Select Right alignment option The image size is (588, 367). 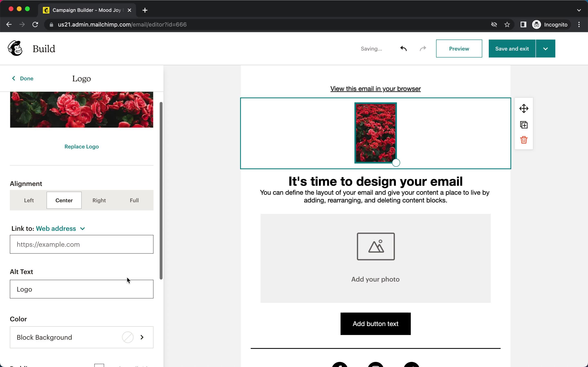(x=99, y=200)
